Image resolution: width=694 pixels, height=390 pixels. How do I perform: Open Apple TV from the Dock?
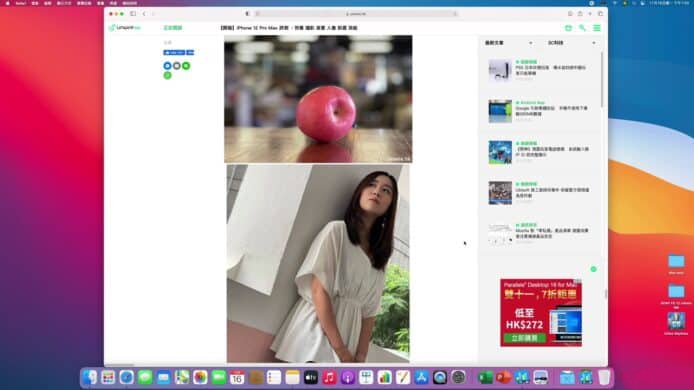click(311, 378)
